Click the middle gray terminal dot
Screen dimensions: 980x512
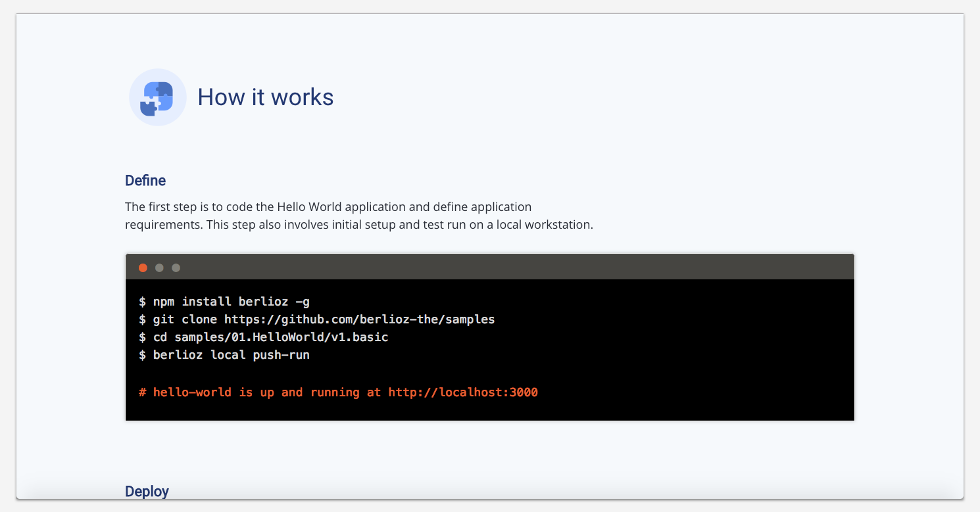click(x=159, y=268)
